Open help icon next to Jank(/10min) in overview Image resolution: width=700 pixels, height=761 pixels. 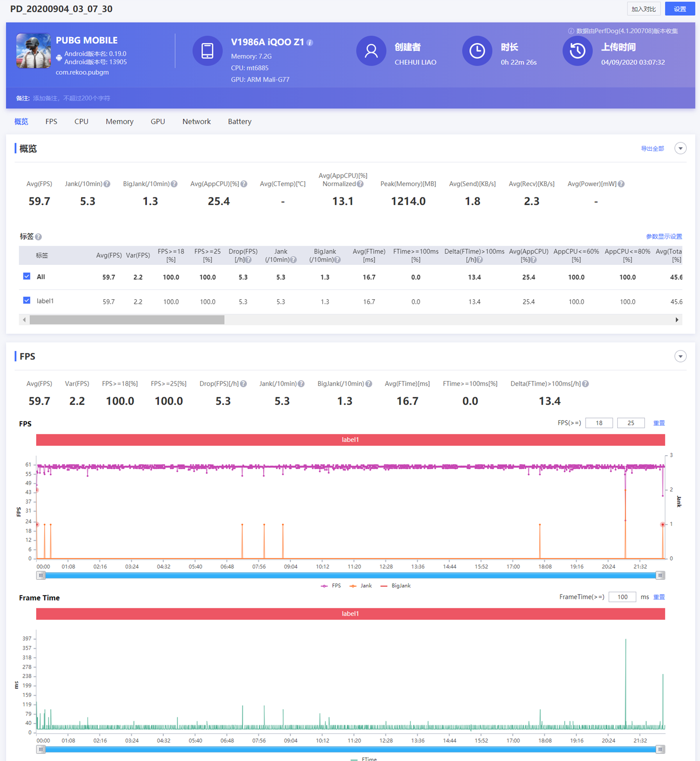tap(107, 184)
